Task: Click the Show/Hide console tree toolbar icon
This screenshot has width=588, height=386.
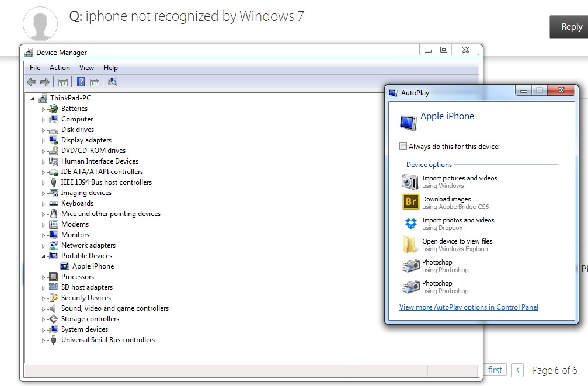Action: point(62,82)
